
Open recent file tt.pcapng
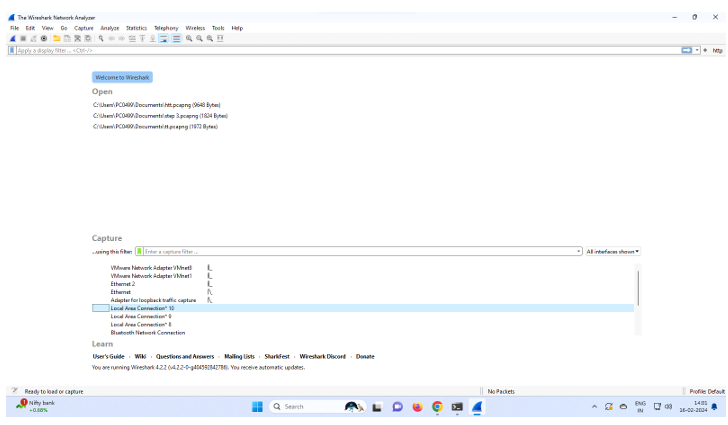pos(155,126)
